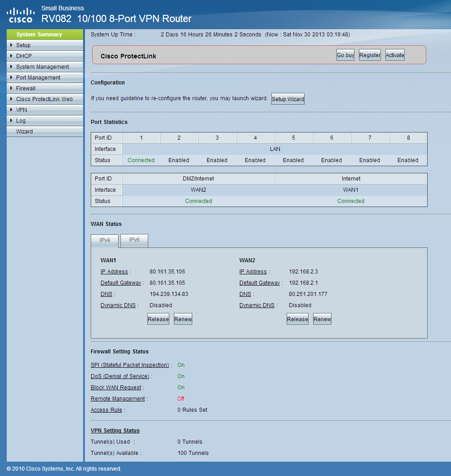Viewport: 451px width, 476px height.
Task: Open the WAN1 IP Address link
Action: tap(114, 272)
